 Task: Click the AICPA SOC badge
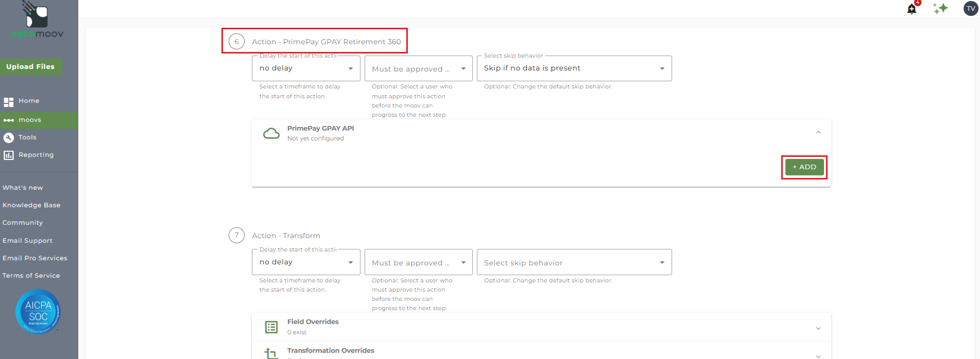[x=38, y=312]
